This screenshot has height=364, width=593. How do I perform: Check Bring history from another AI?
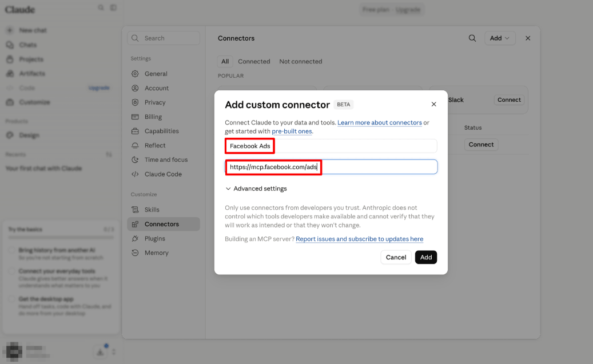(x=12, y=250)
